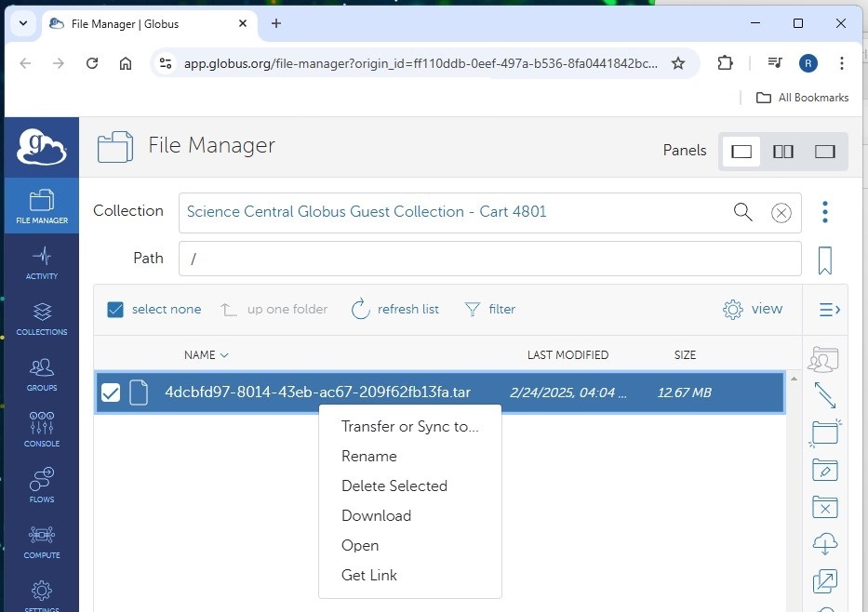Open the media control icon in toolbar
Screen dimensions: 868x612
775,63
